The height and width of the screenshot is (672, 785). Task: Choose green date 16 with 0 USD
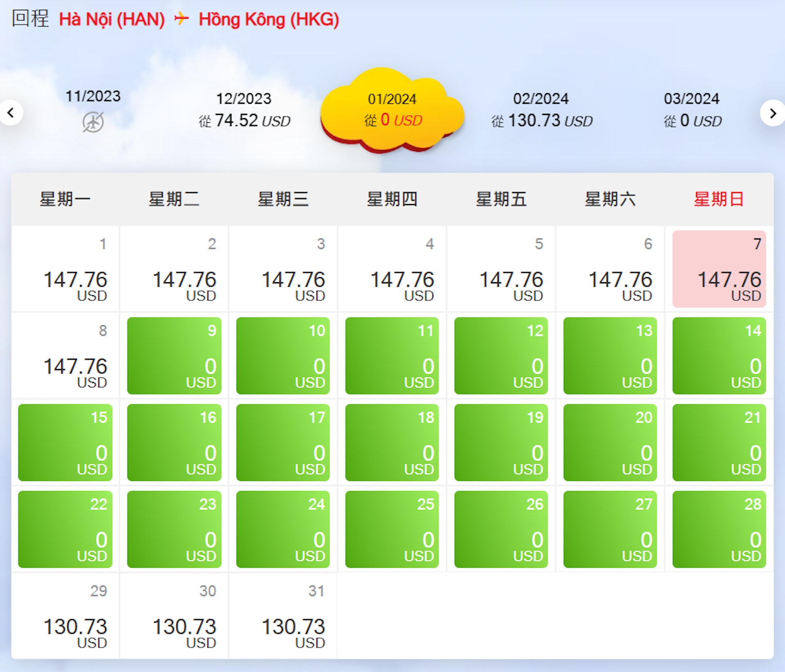174,443
